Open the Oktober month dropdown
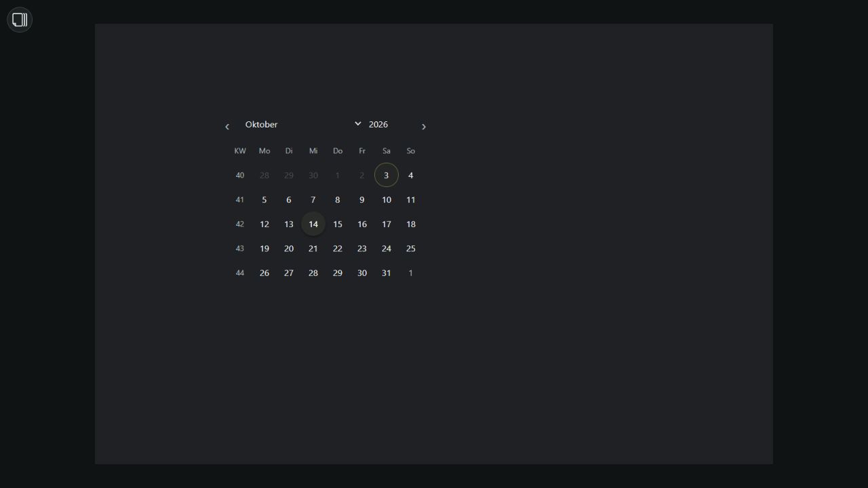868x488 pixels. point(303,125)
